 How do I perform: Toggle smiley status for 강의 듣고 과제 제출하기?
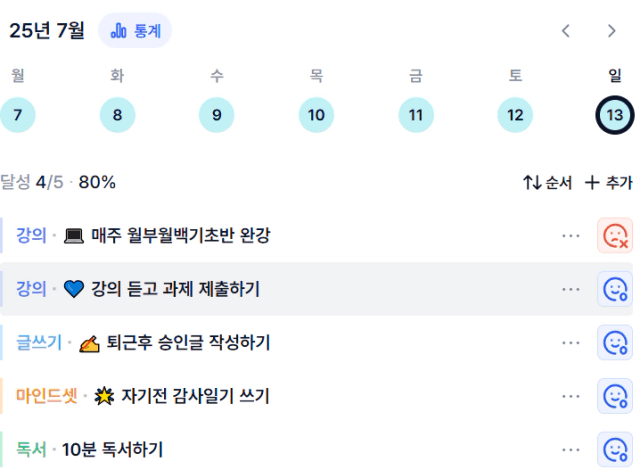coord(615,289)
